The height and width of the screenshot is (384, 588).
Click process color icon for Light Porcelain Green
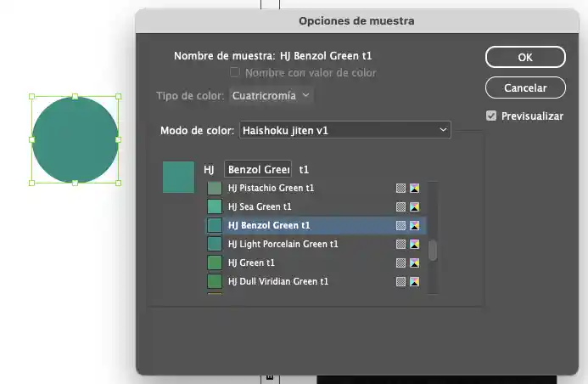click(x=400, y=244)
